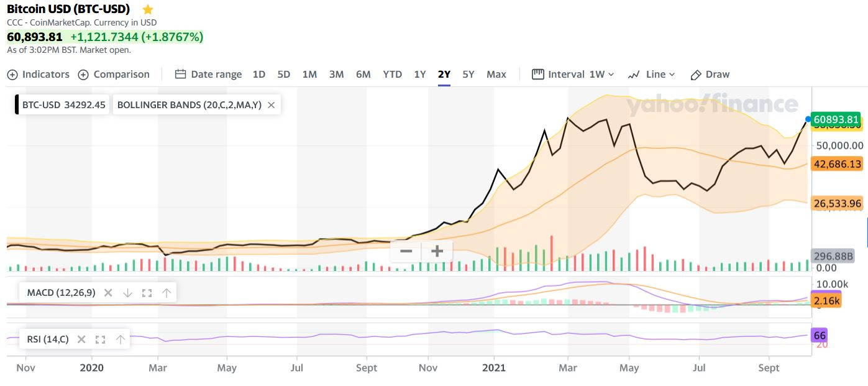Click the 2020 label on time axis
Image resolution: width=868 pixels, height=386 pixels.
[x=91, y=367]
